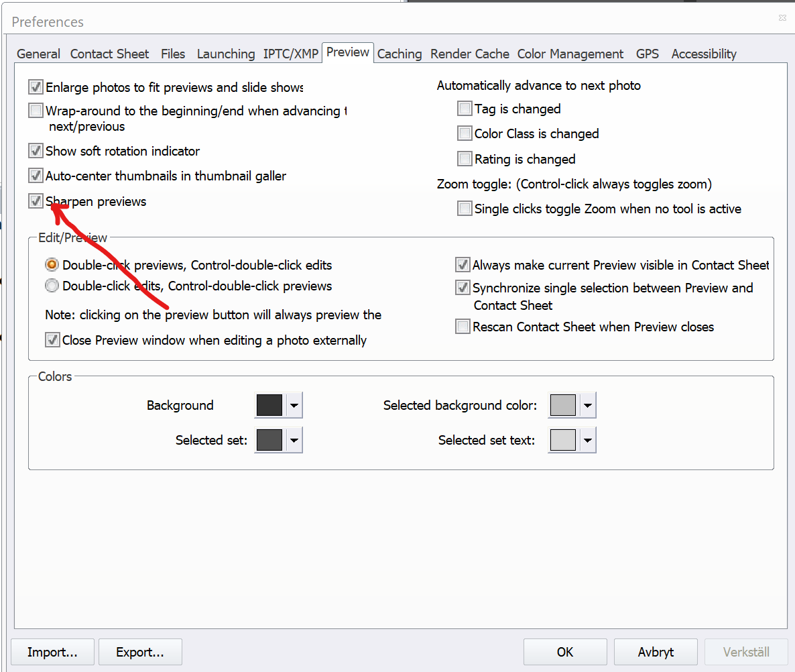Enable Rescan Contact Sheet when Preview closes
This screenshot has width=795, height=672.
[x=463, y=326]
